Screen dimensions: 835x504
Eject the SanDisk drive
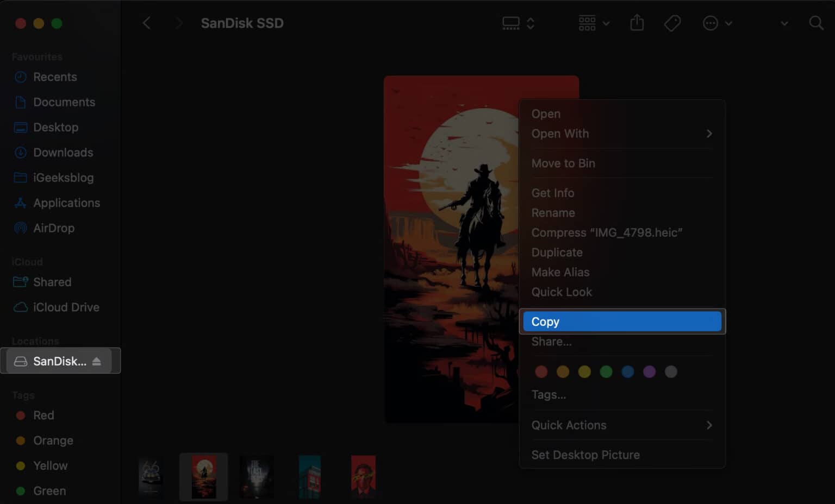96,361
